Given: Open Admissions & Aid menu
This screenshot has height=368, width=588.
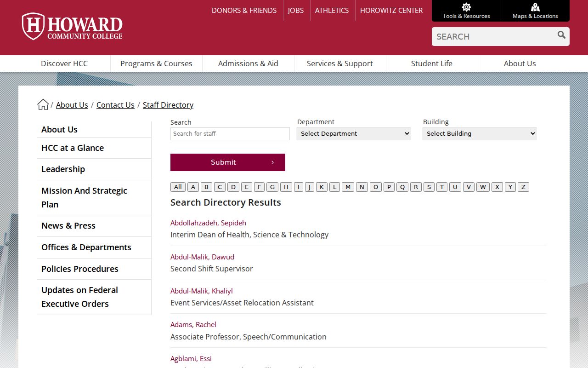Looking at the screenshot, I should pos(248,63).
